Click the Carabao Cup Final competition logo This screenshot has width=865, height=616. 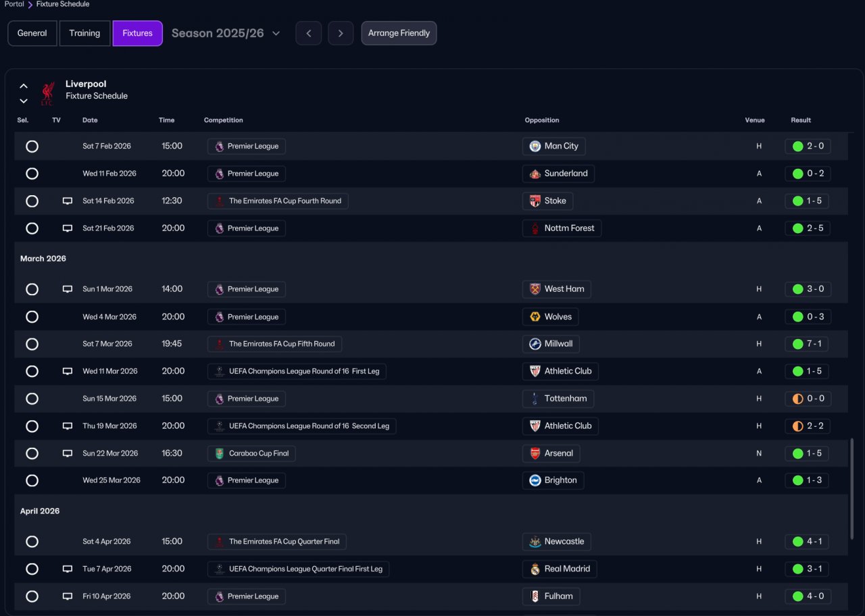point(220,453)
